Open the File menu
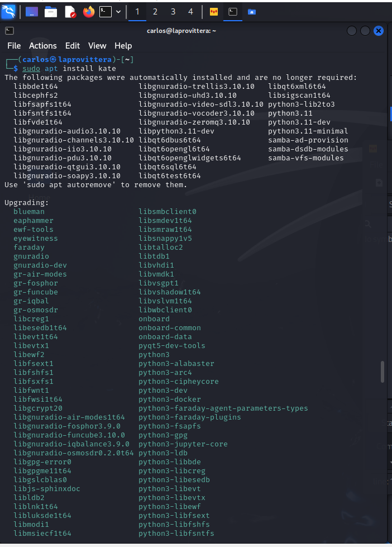The image size is (392, 547). [14, 46]
